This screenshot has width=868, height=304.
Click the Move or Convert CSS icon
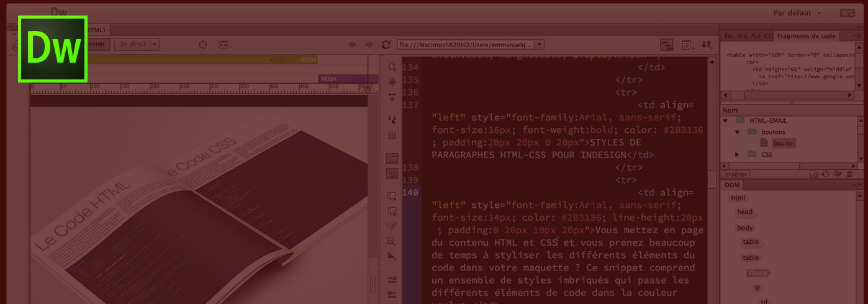[x=392, y=256]
